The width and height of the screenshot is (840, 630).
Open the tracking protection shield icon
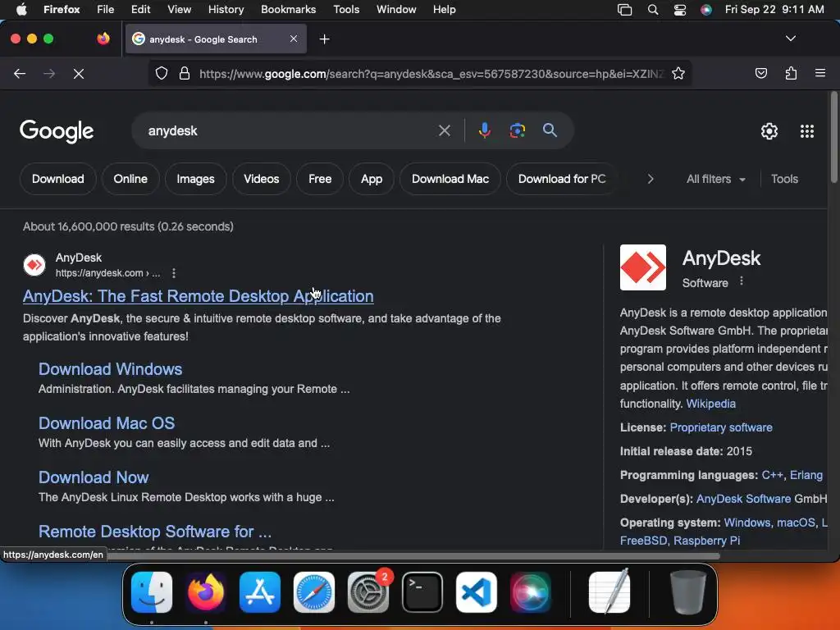[162, 73]
